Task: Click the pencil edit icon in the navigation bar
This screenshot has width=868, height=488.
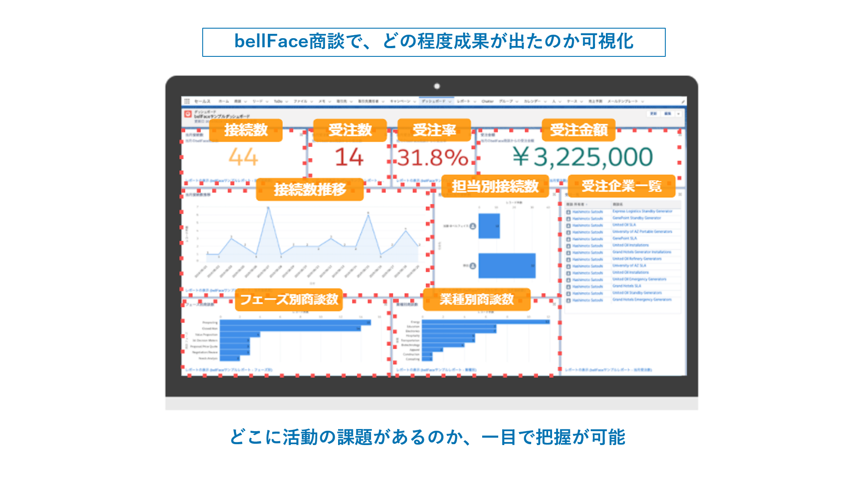Action: pyautogui.click(x=683, y=102)
